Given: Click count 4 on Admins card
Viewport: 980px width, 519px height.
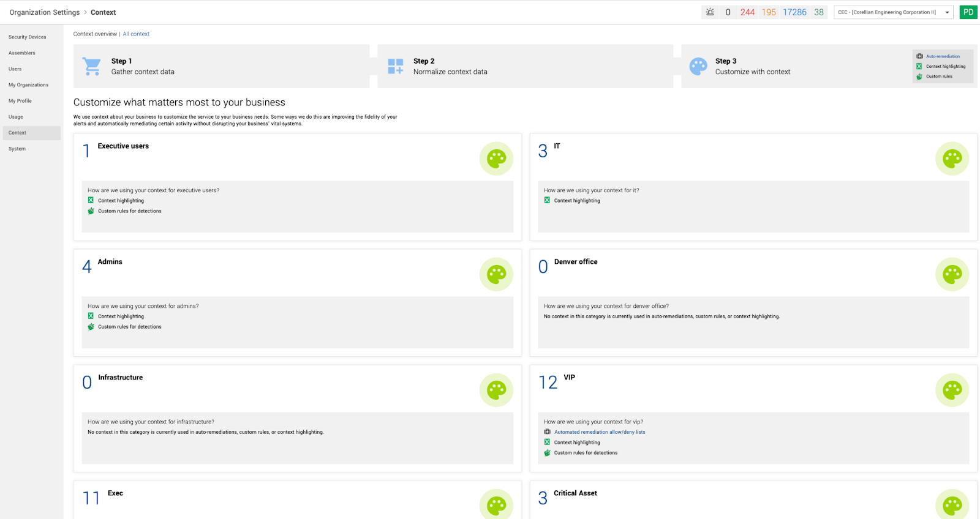Looking at the screenshot, I should [87, 267].
